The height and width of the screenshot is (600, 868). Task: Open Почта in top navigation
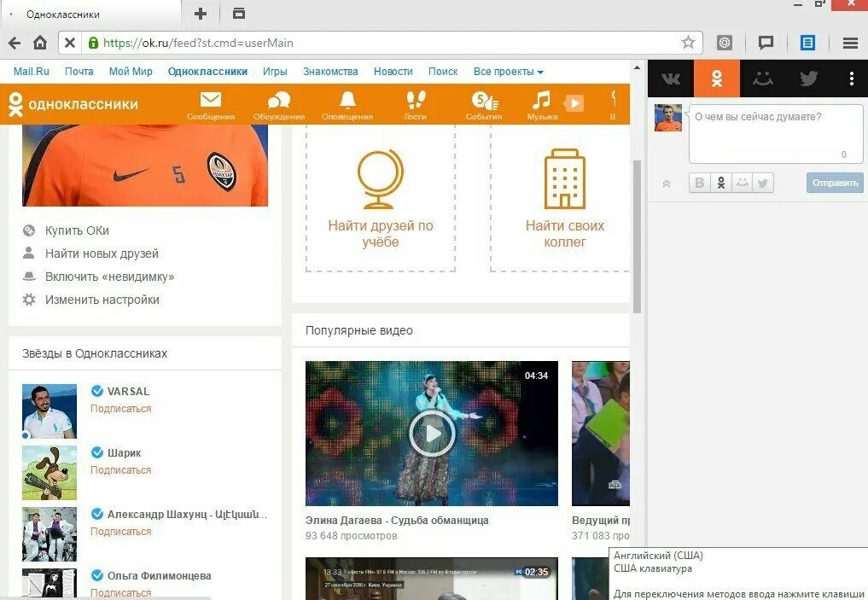click(79, 72)
